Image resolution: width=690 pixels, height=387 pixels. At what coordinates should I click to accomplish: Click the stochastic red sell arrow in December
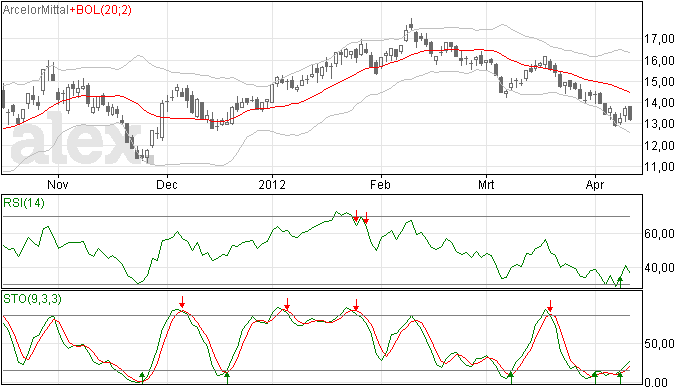pyautogui.click(x=182, y=302)
